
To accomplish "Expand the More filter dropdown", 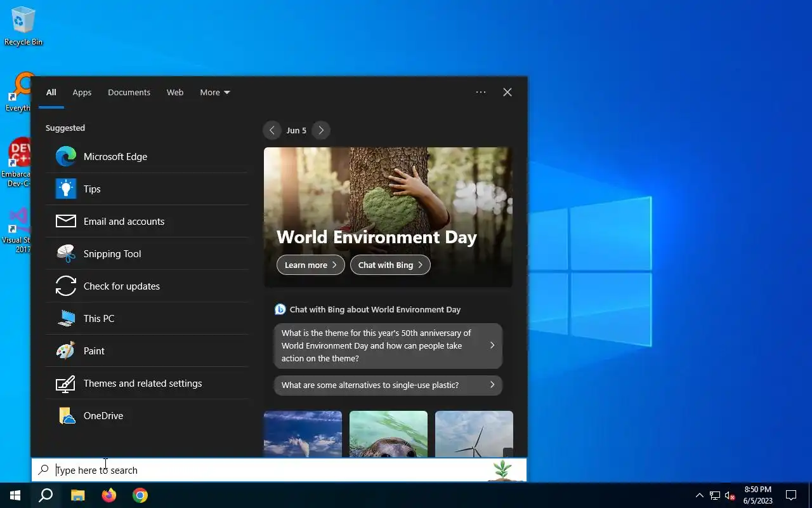I will click(215, 92).
